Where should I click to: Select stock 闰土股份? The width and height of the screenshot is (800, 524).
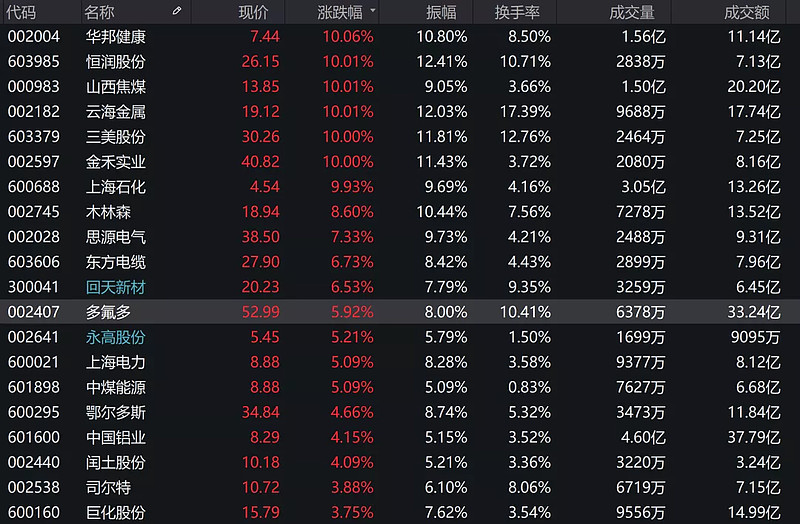pyautogui.click(x=115, y=462)
